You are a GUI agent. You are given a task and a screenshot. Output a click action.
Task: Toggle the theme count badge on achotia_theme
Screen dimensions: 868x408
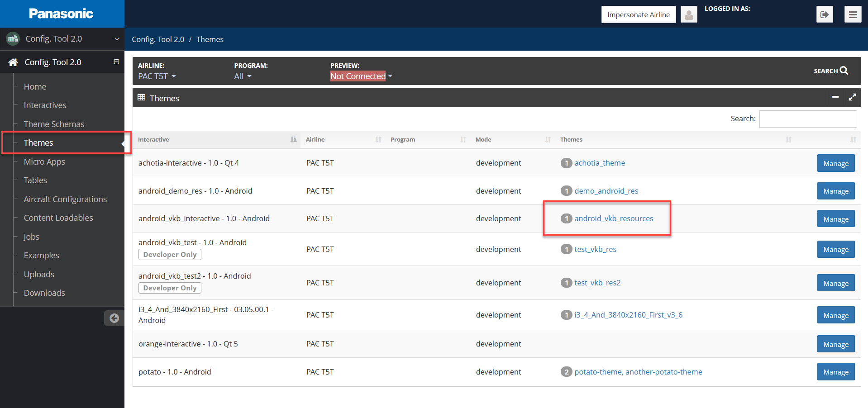click(x=566, y=163)
